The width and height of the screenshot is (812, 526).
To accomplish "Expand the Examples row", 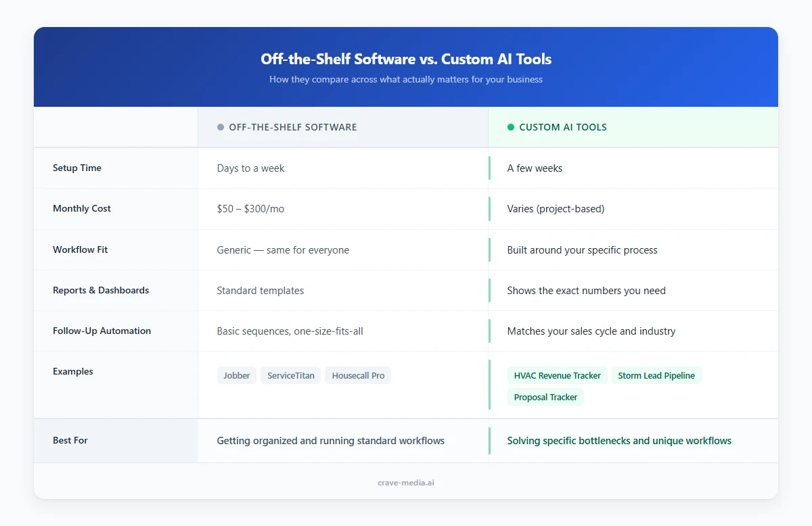I will (72, 371).
